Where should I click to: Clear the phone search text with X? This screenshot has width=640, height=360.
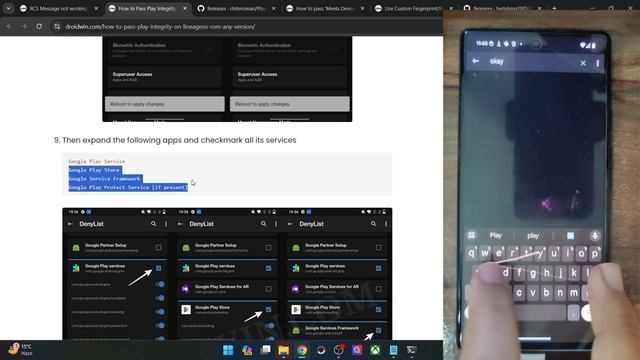click(583, 63)
